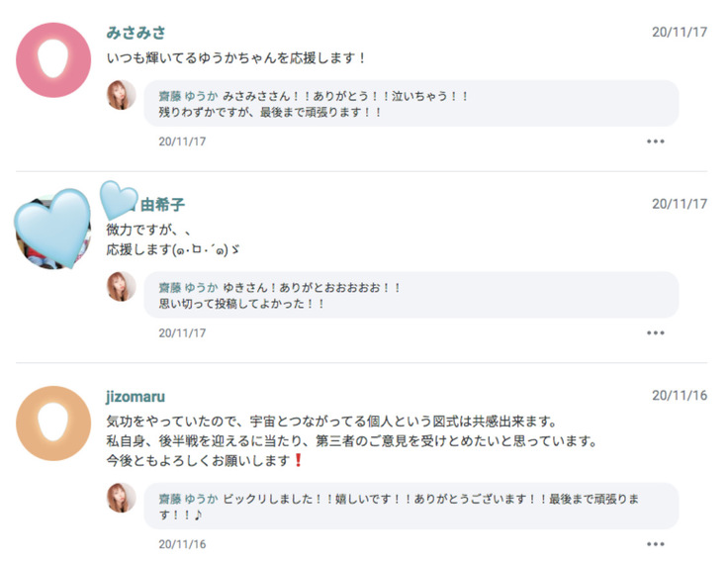The image size is (728, 564).
Task: Click 由希子's heart-covered profile picture
Action: 53,230
